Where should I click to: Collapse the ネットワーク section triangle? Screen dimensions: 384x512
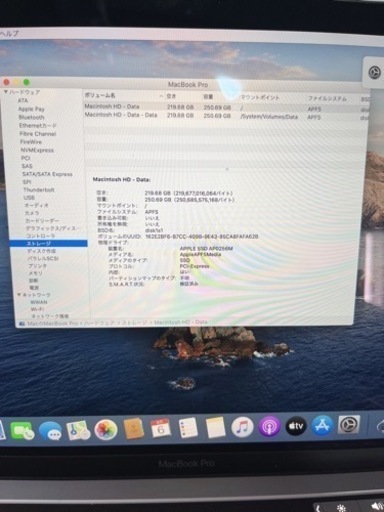(x=19, y=295)
